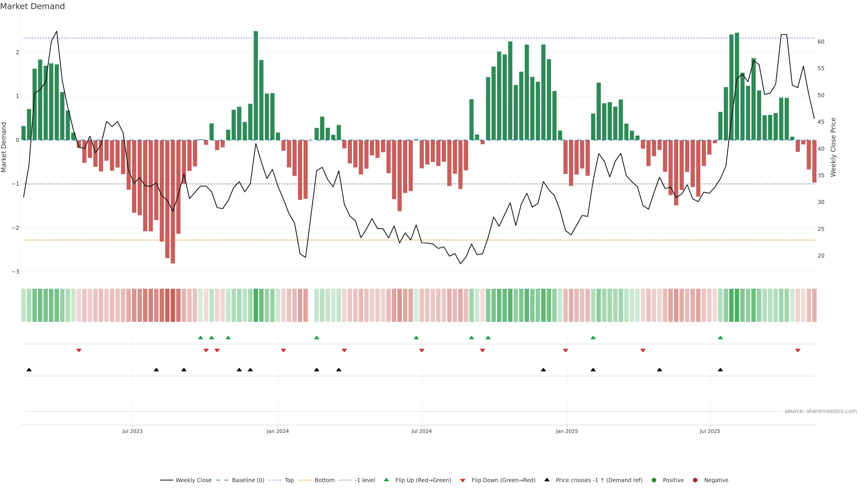Click Price crosses -1 black triangle legend icon
This screenshot has width=868, height=488.
(547, 480)
